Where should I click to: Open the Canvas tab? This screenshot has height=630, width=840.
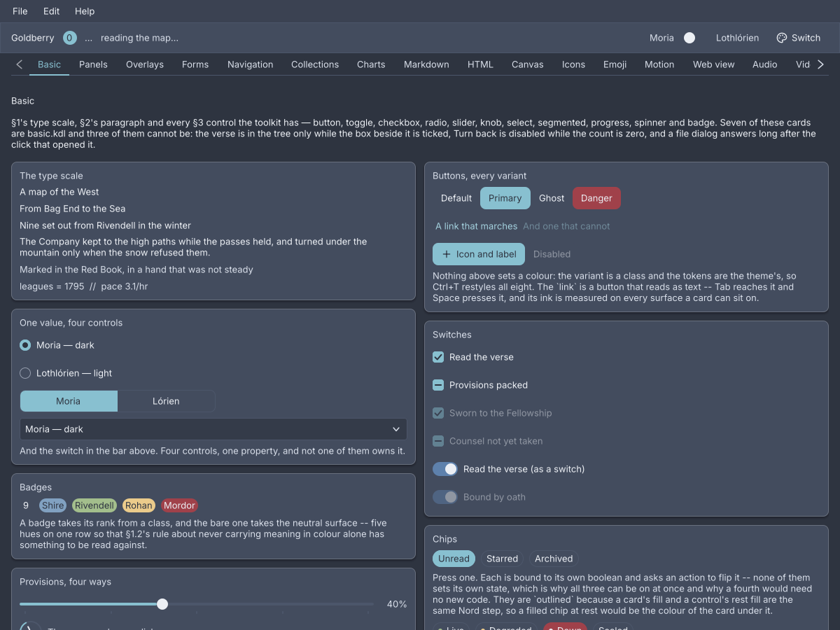click(528, 64)
